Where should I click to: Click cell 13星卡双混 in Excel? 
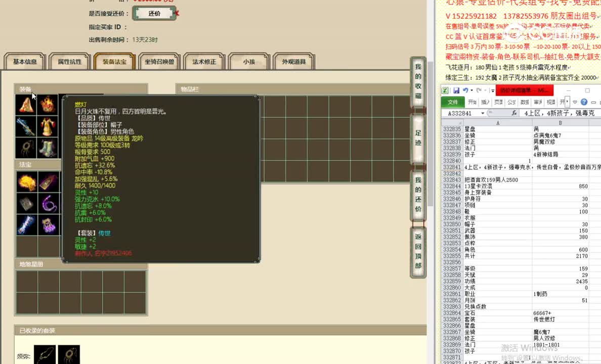[x=497, y=186]
